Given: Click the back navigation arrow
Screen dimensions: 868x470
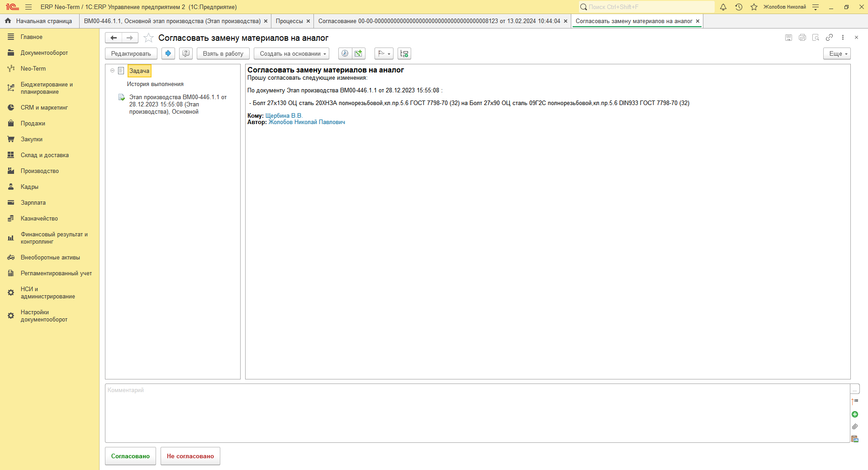Looking at the screenshot, I should pyautogui.click(x=114, y=38).
